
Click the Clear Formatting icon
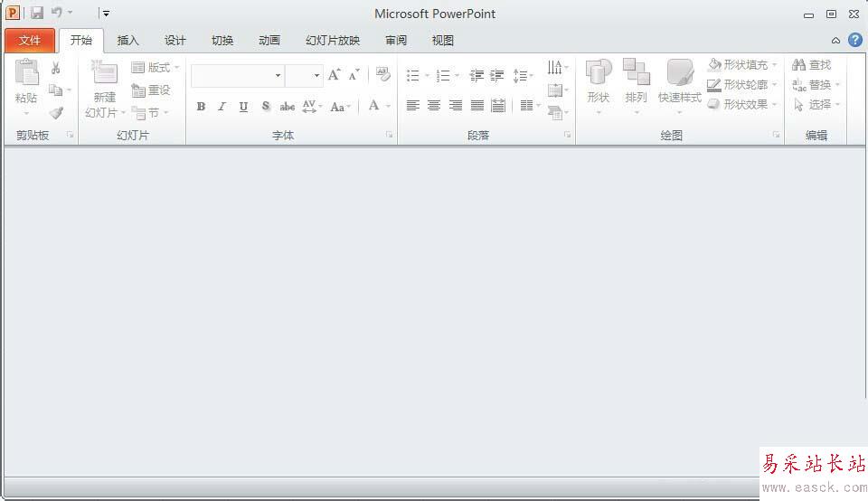[382, 73]
